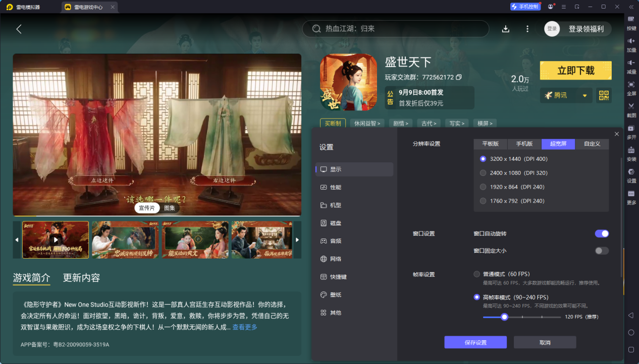The width and height of the screenshot is (639, 364).
Task: Open the 性能 settings section
Action: pyautogui.click(x=354, y=188)
